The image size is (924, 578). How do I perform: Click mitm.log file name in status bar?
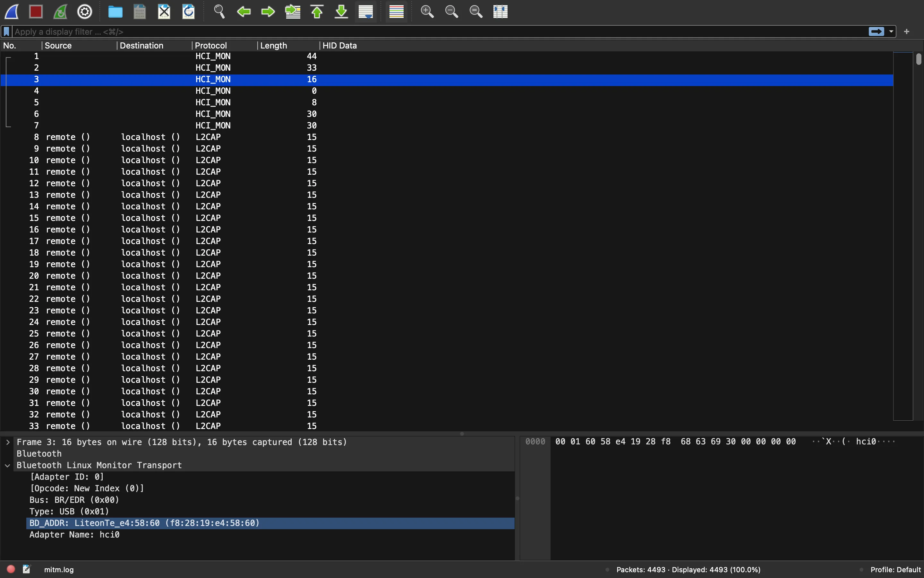pyautogui.click(x=59, y=570)
